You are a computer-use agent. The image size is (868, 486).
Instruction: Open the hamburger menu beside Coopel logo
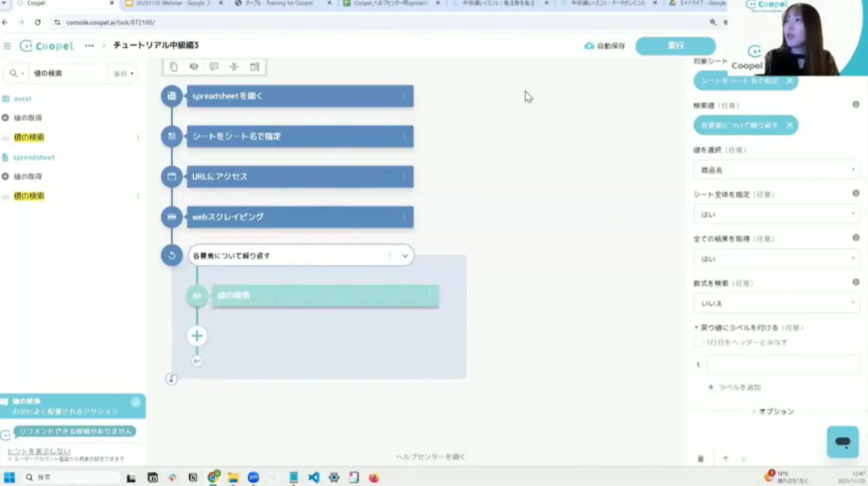[x=7, y=46]
